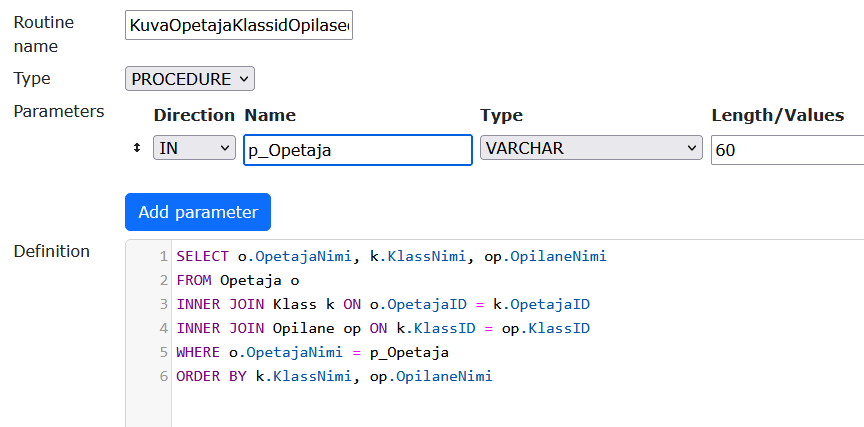The image size is (864, 427).
Task: Click p_Opetaja in the WHERE clause
Action: (411, 353)
